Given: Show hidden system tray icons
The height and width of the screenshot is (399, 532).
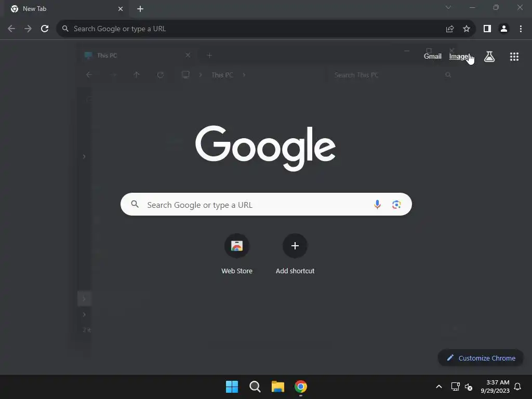Looking at the screenshot, I should coord(438,387).
